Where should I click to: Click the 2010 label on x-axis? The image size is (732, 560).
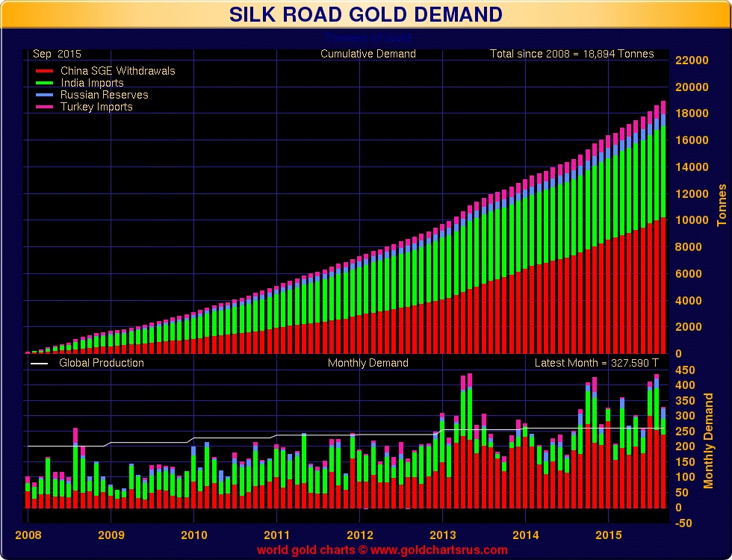click(x=193, y=535)
